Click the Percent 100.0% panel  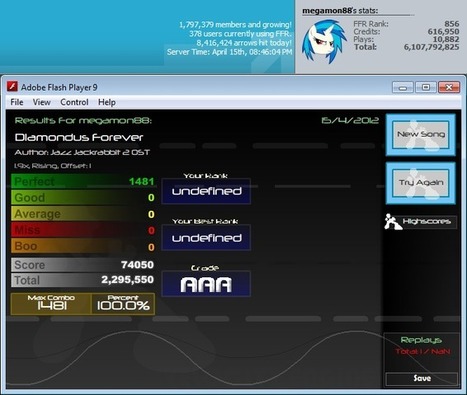click(x=123, y=304)
